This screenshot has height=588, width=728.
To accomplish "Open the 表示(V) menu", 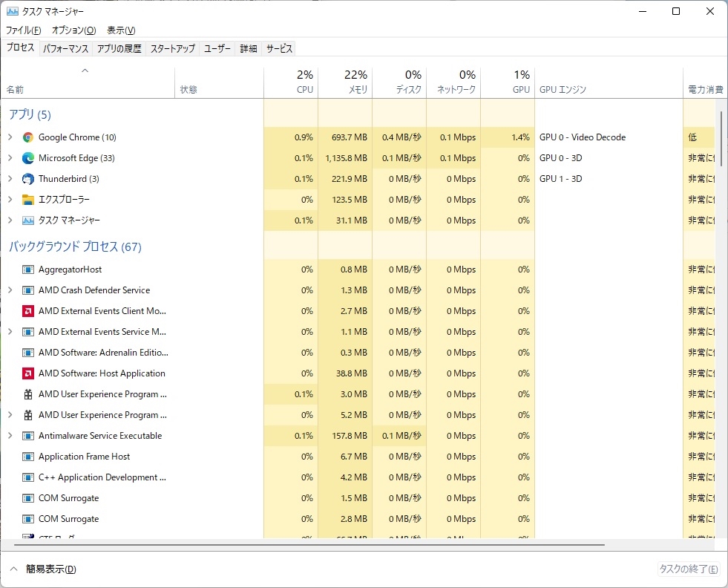I will pyautogui.click(x=121, y=30).
